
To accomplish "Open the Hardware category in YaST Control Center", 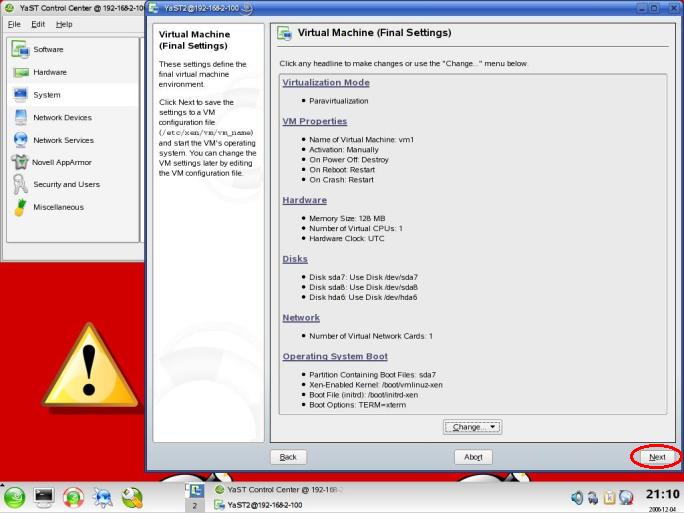I will [73, 72].
